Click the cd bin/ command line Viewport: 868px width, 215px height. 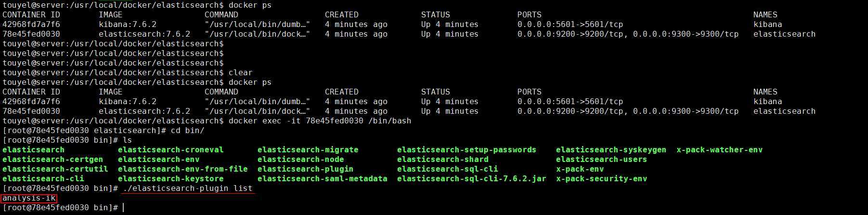(x=104, y=131)
